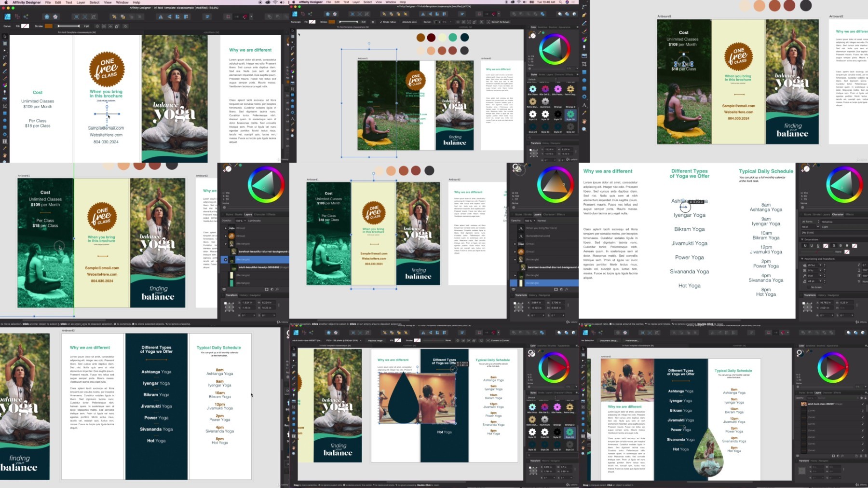Pick the color picker eyedropper in the 47.2% Color panel
868x488 pixels.
540,33
